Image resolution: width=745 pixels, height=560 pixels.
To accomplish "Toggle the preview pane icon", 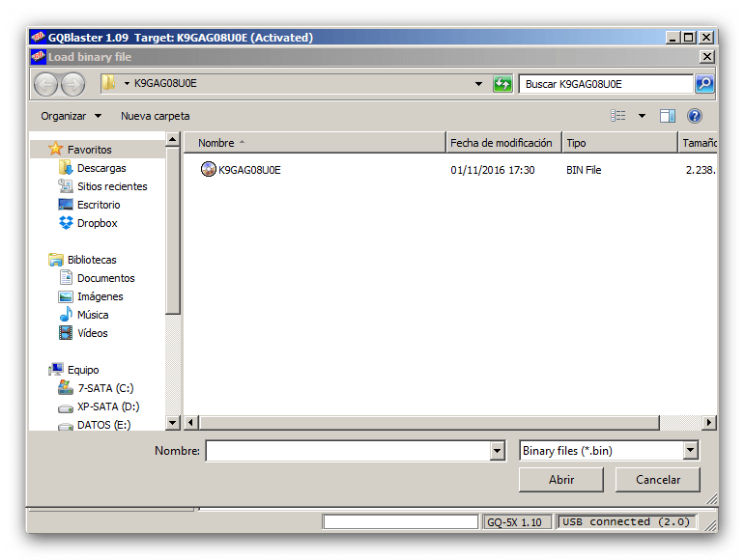I will point(668,116).
